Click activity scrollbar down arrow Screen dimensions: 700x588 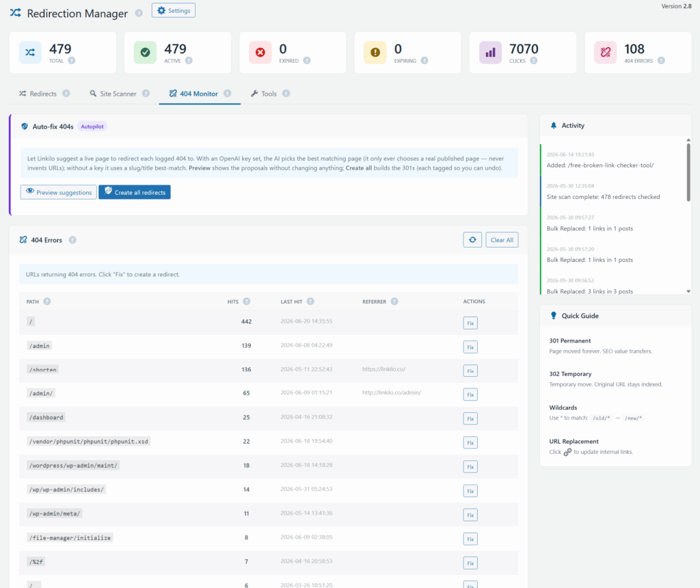coord(688,291)
